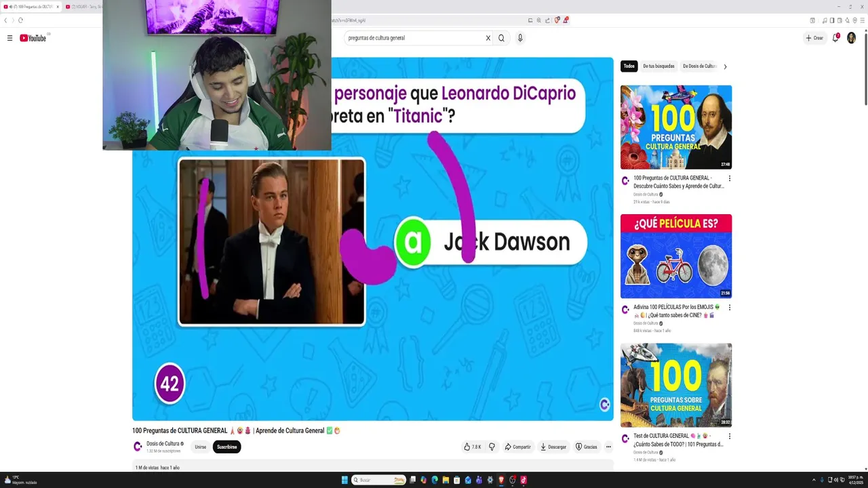Viewport: 868px width, 488px height.
Task: Switch to the second browser tab
Action: pos(83,7)
